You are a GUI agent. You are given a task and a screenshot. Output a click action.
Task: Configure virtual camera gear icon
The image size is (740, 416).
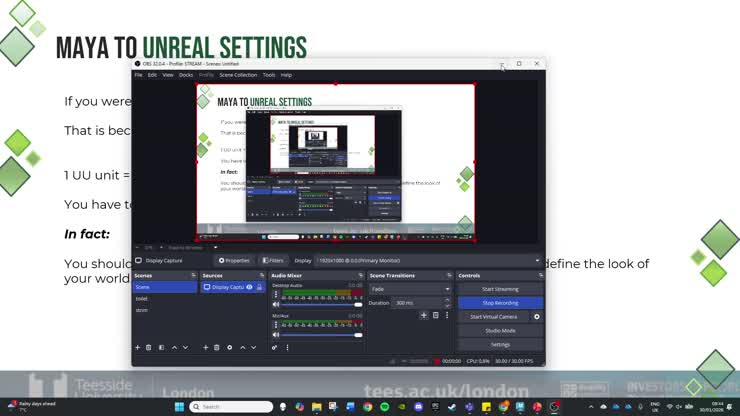tap(537, 317)
